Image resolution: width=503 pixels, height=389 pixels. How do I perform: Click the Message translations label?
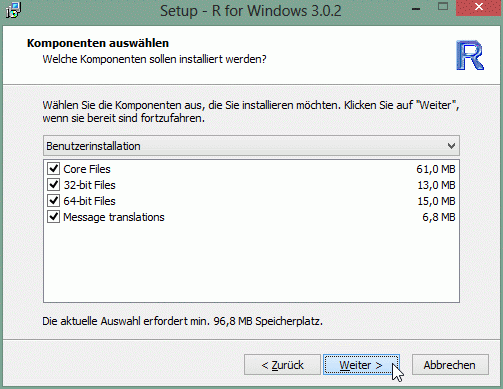tap(114, 217)
